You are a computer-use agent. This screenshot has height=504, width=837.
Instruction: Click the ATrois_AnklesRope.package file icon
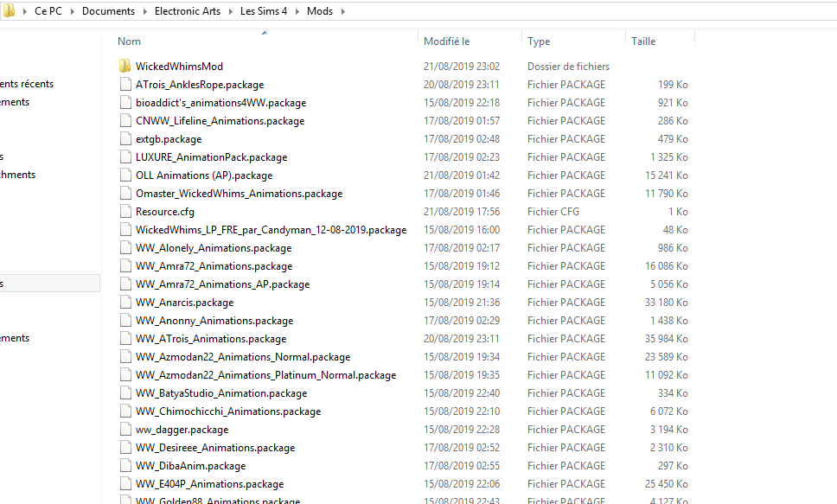coord(125,85)
